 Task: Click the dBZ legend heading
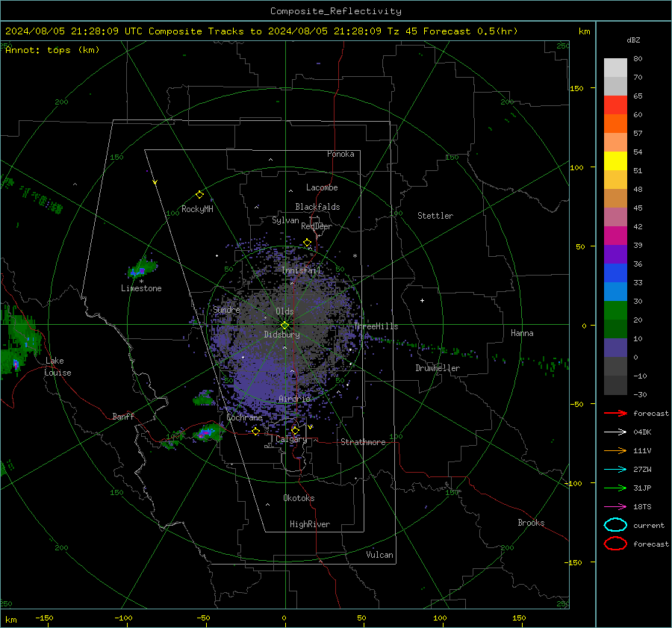pos(633,40)
